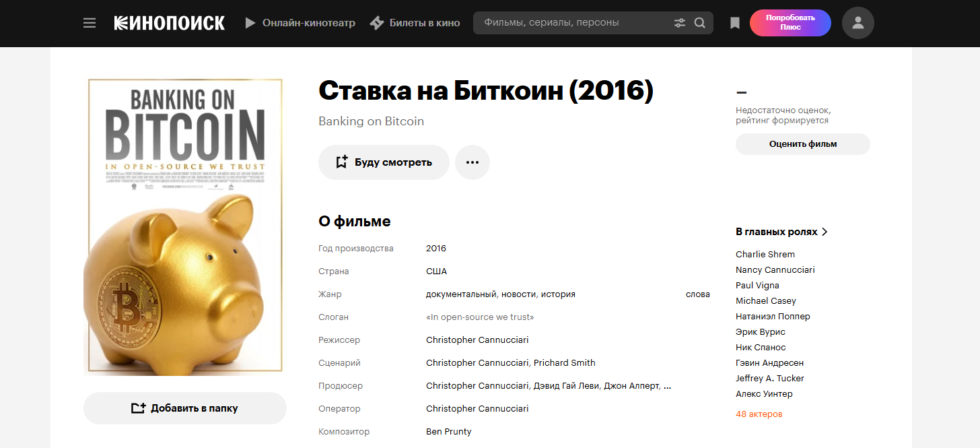Open advanced search filters icon

click(680, 23)
